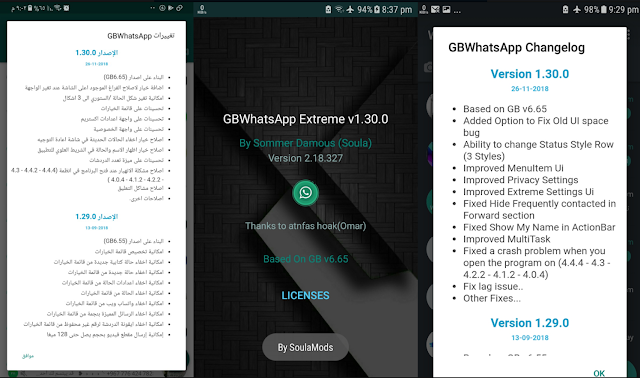
Task: Tap the mail notification icon in right status bar
Action: point(435,9)
